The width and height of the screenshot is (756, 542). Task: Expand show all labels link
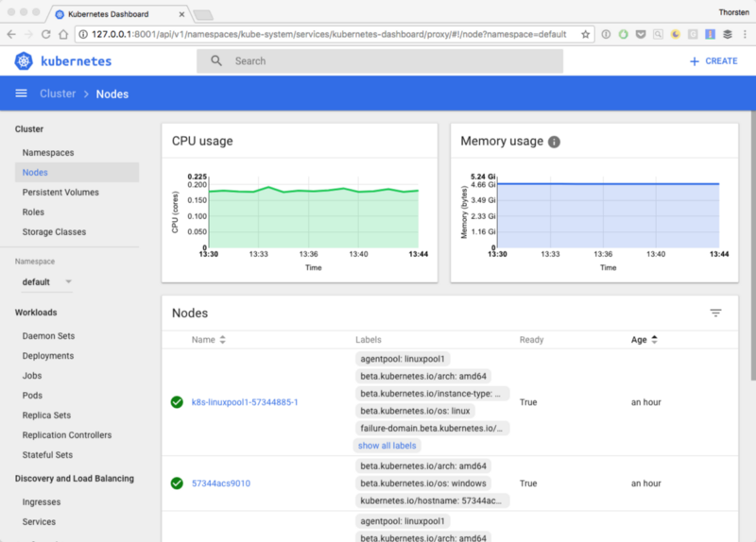coord(387,446)
